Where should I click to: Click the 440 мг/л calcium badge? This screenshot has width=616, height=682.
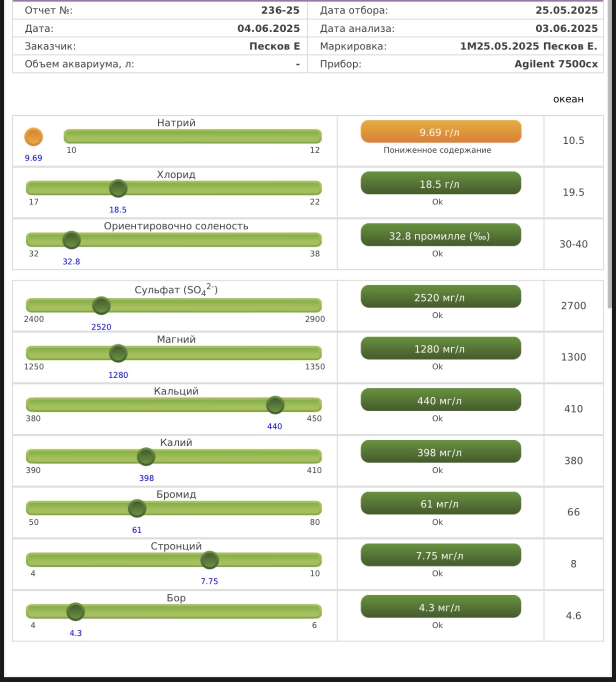[x=441, y=400]
